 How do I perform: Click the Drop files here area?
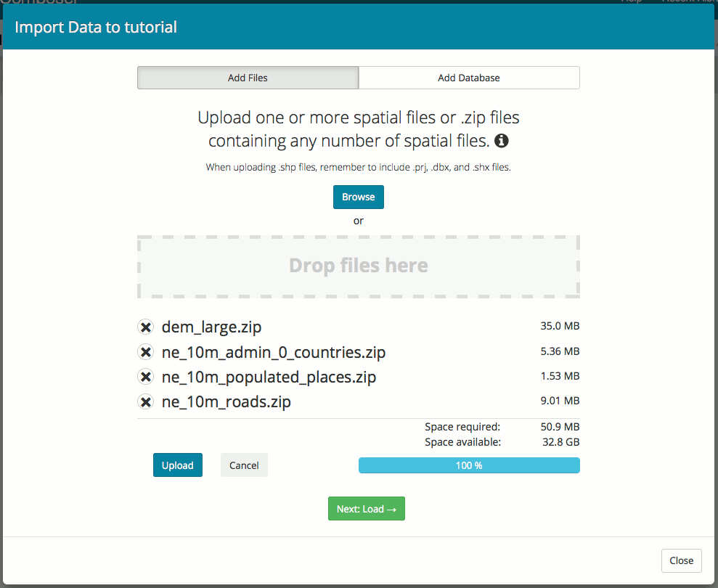click(x=358, y=266)
